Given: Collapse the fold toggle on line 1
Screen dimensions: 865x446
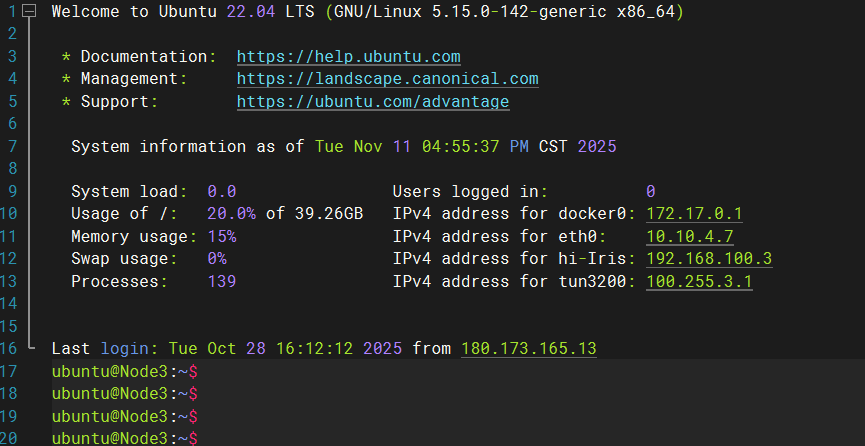Looking at the screenshot, I should click(x=29, y=13).
